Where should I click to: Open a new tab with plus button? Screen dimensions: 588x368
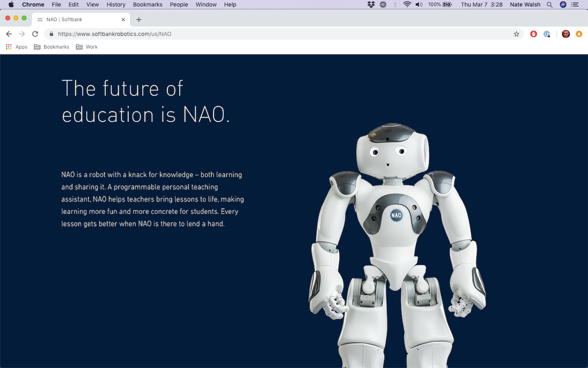coord(139,20)
